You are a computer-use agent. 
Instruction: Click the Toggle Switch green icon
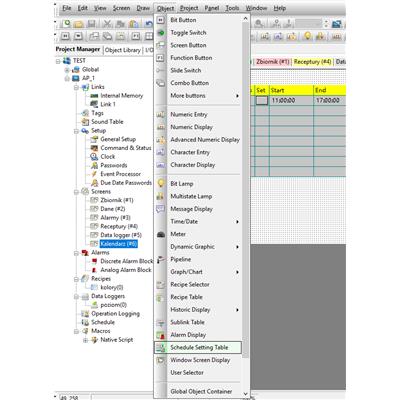(x=161, y=33)
